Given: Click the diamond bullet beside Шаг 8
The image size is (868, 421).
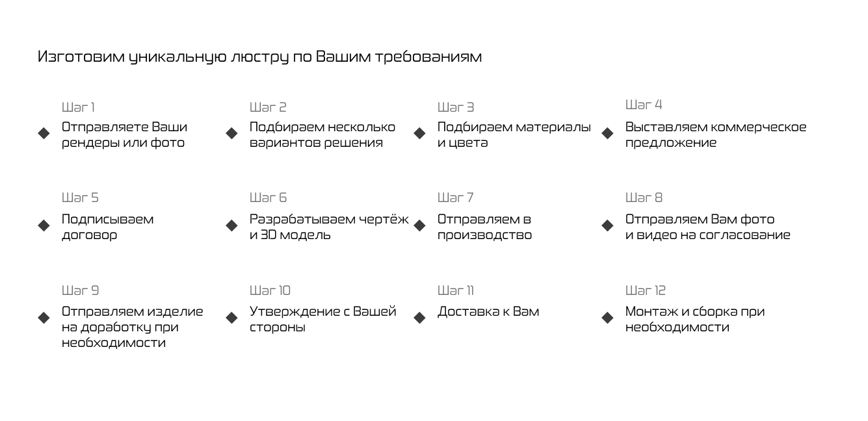Looking at the screenshot, I should pos(607,225).
